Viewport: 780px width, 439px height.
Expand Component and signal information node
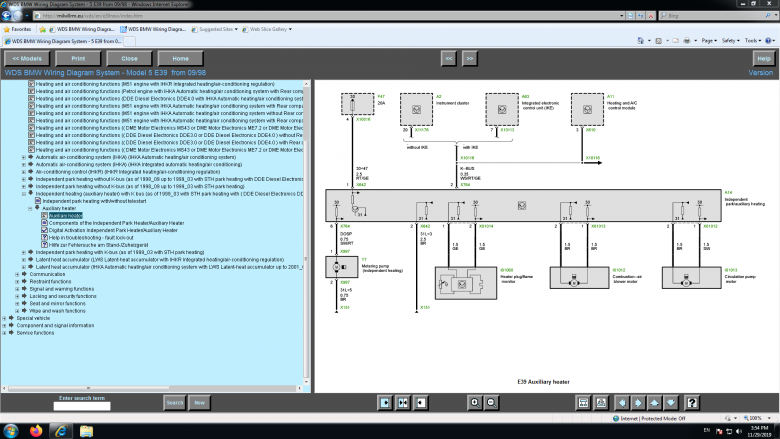(x=4, y=326)
